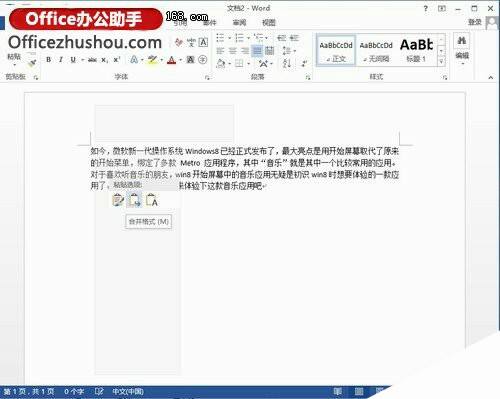
Task: Apply the paragraph Shading paint bucket
Action: pos(221,63)
